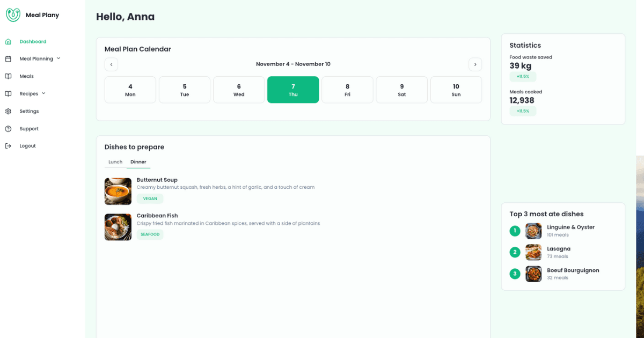644x338 pixels.
Task: Open the Linguine & Oyster top dish thumbnail
Action: pyautogui.click(x=533, y=231)
